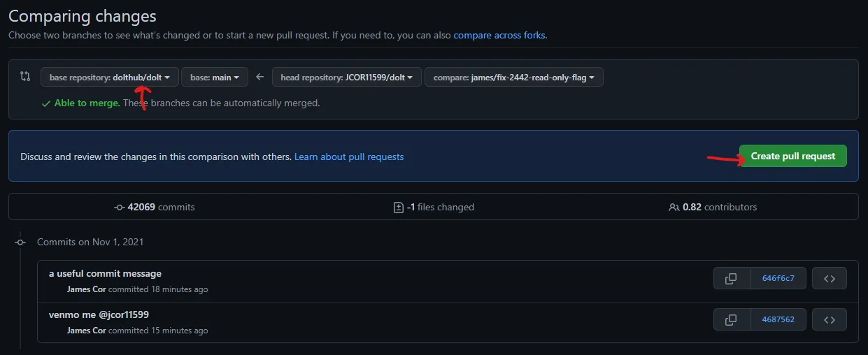The height and width of the screenshot is (355, 868).
Task: Click the commits icon beside 42069 commits
Action: 119,208
